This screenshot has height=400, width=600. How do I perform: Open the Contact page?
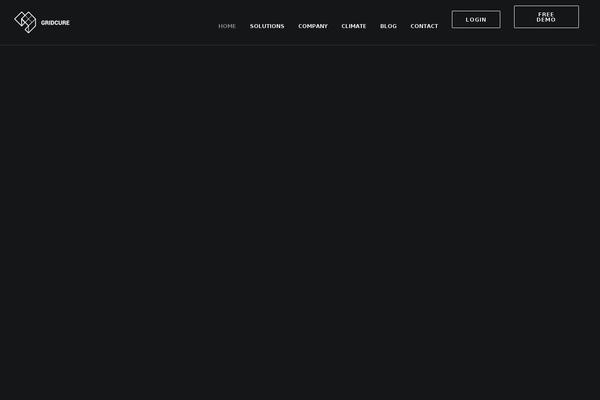pyautogui.click(x=424, y=26)
